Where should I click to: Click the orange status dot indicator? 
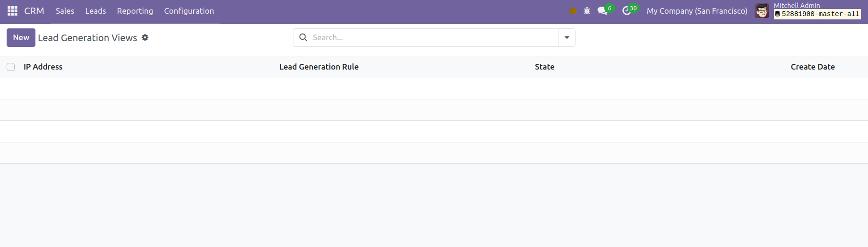click(573, 11)
